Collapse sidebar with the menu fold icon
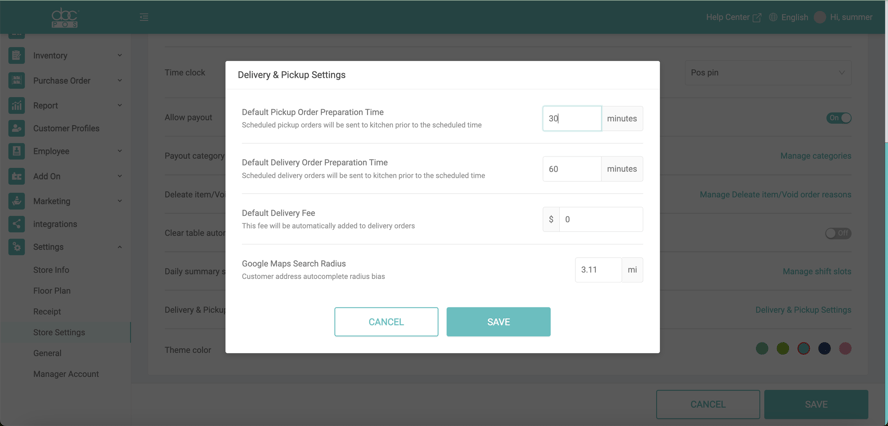 [x=144, y=18]
